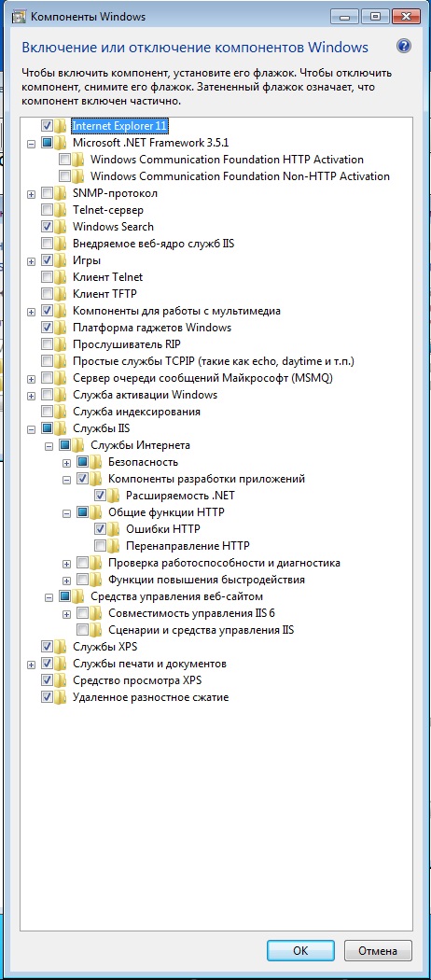The height and width of the screenshot is (980, 431).
Task: Expand Компоненты для работы с мультимедиа node
Action: [31, 311]
